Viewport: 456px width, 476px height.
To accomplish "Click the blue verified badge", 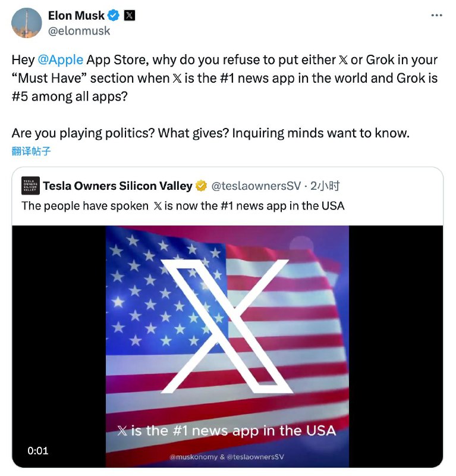I will (114, 15).
